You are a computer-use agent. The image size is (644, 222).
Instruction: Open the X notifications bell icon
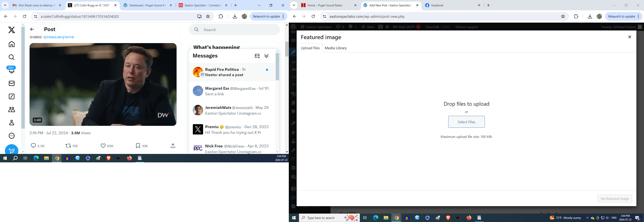pos(11,70)
